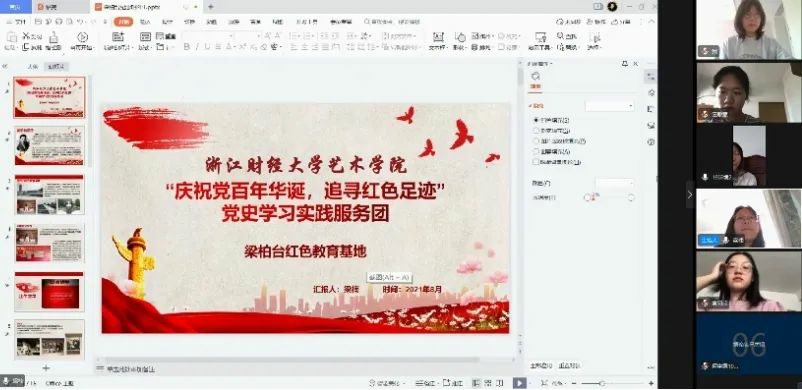Click apply to all button in panel
802x390 pixels.
click(x=541, y=366)
